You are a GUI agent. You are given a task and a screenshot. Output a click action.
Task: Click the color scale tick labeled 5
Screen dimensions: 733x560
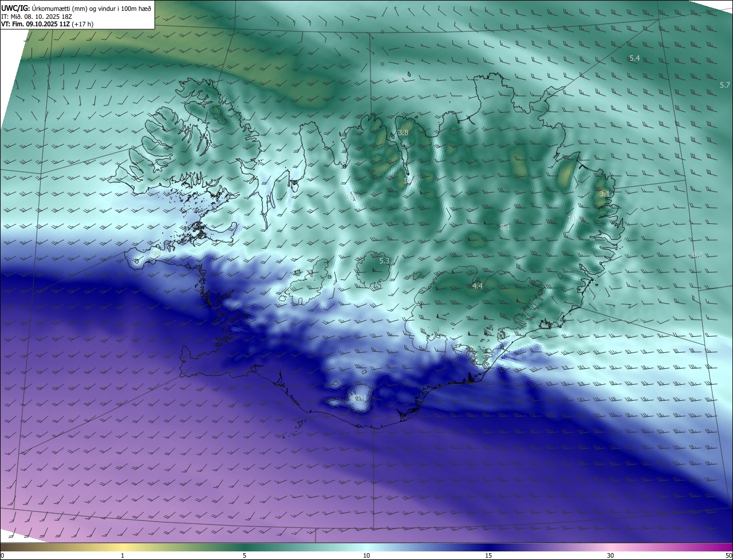(245, 555)
